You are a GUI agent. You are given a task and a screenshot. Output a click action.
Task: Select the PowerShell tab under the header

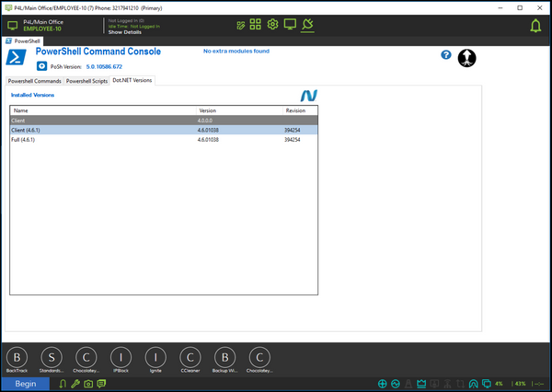23,41
